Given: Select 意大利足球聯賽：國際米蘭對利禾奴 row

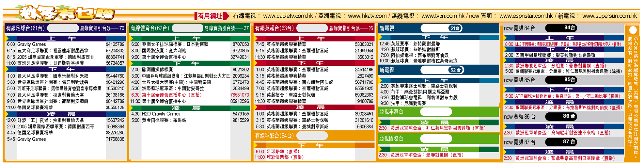Looking at the screenshot, I should [x=65, y=76].
